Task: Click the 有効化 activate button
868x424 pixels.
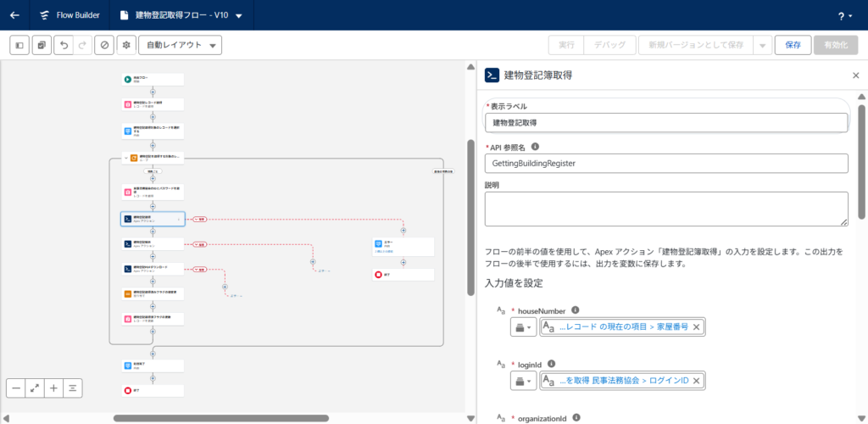Action: point(835,46)
